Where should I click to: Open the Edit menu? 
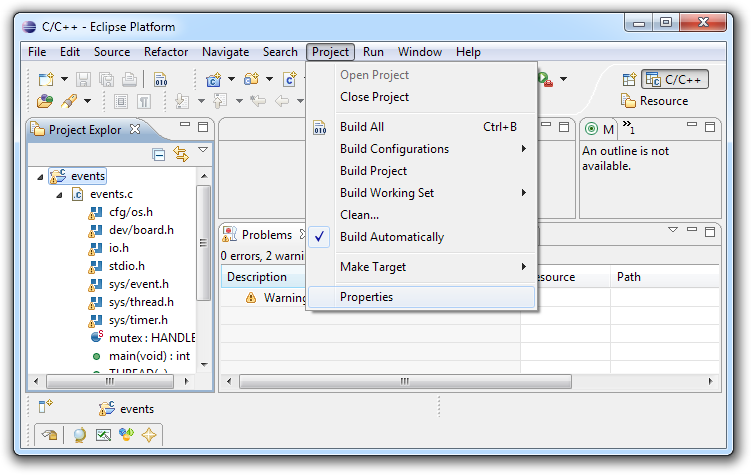[x=70, y=52]
